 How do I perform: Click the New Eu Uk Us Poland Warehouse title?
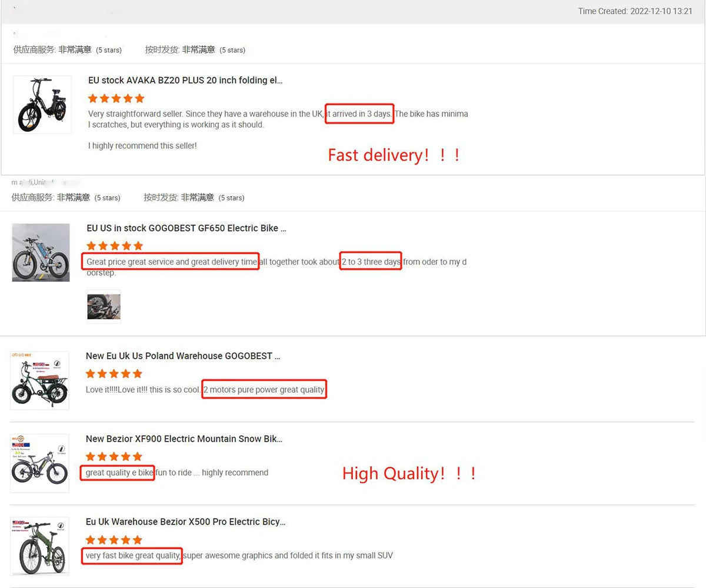click(182, 356)
